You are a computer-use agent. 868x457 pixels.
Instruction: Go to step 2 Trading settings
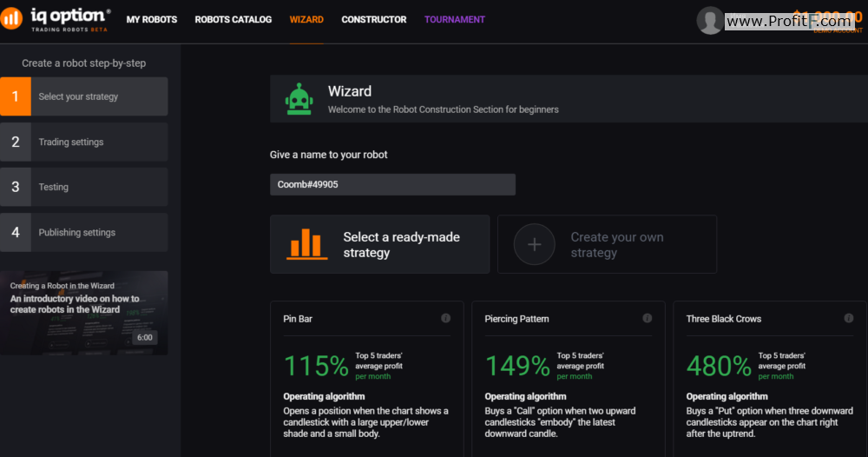click(x=83, y=142)
